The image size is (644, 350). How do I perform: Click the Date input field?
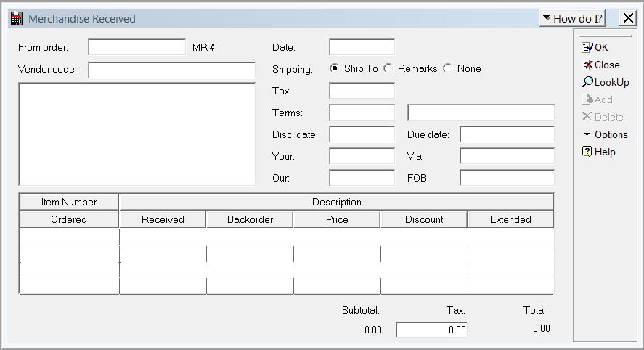pyautogui.click(x=362, y=47)
